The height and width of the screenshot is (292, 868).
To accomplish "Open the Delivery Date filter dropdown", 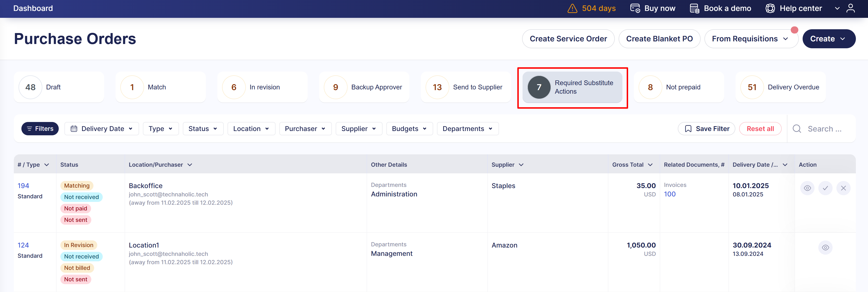I will pyautogui.click(x=102, y=129).
